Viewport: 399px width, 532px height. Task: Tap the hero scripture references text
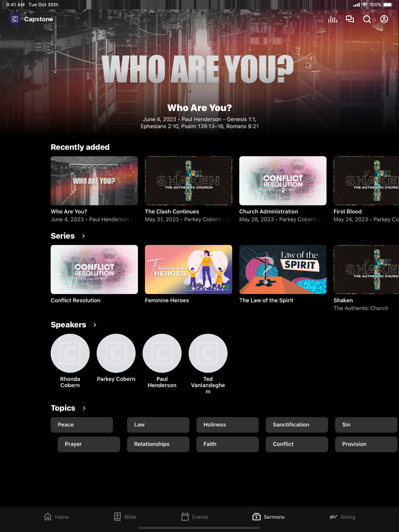pyautogui.click(x=199, y=123)
